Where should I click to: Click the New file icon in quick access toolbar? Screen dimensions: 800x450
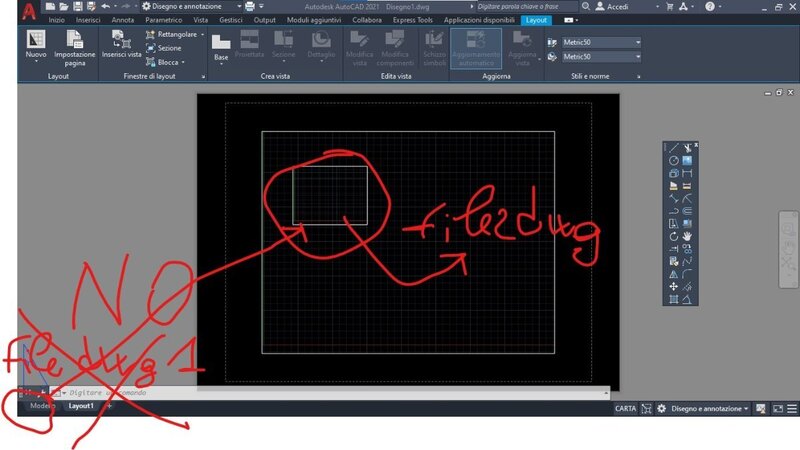click(x=50, y=7)
